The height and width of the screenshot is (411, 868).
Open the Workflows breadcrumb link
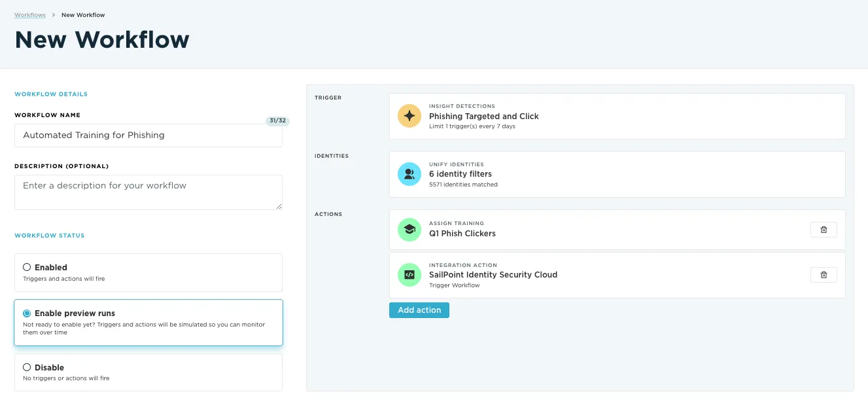30,14
